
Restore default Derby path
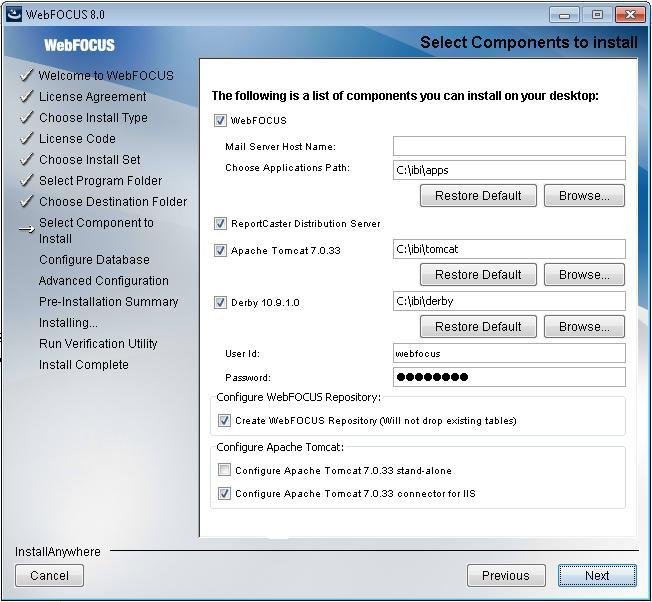478,327
